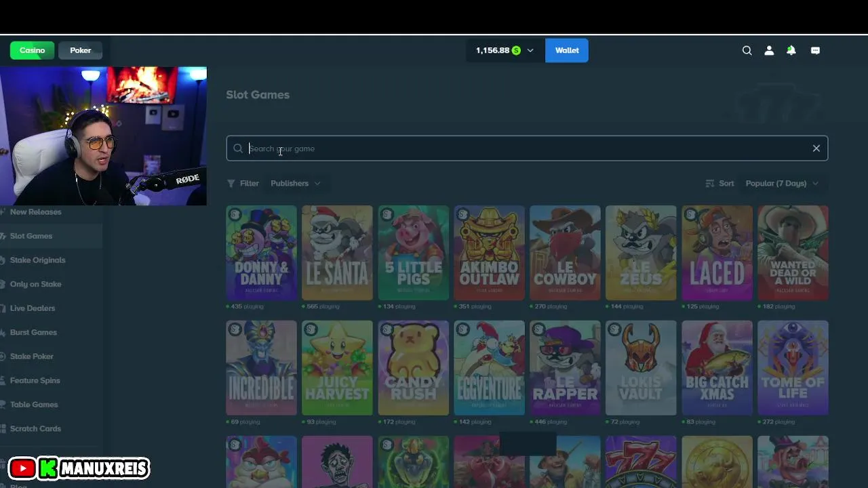The image size is (868, 488).
Task: Open the Donny & Danny slot
Action: tap(261, 253)
